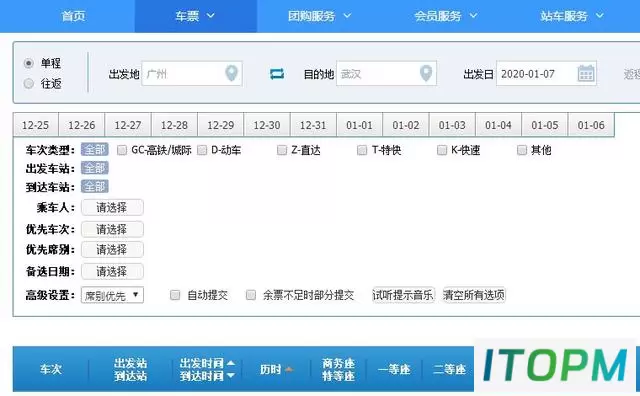Check the K-快速 checkbox
The height and width of the screenshot is (396, 640).
coord(442,150)
